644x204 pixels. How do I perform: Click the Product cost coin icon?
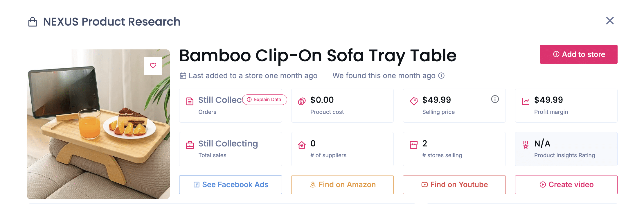(x=302, y=101)
